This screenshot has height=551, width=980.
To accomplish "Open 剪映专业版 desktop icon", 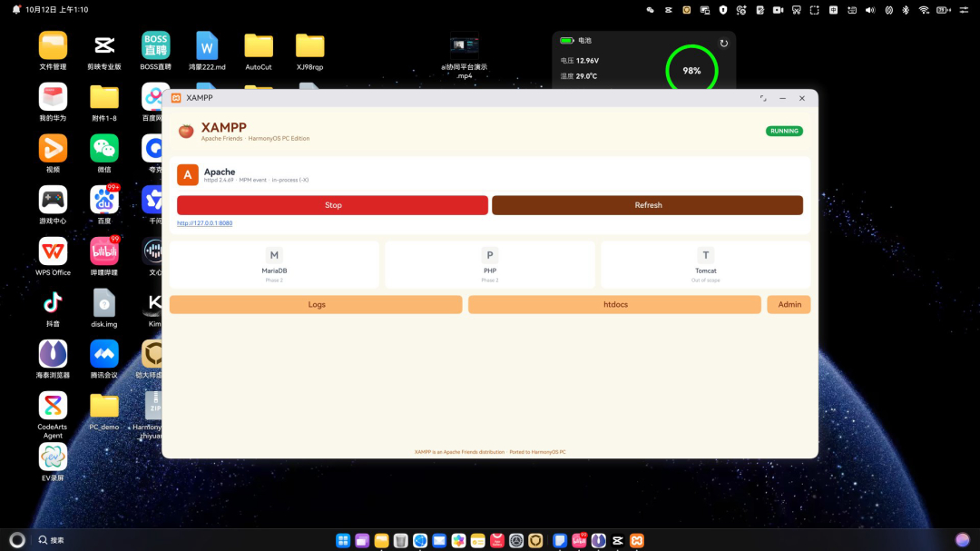I will (104, 51).
